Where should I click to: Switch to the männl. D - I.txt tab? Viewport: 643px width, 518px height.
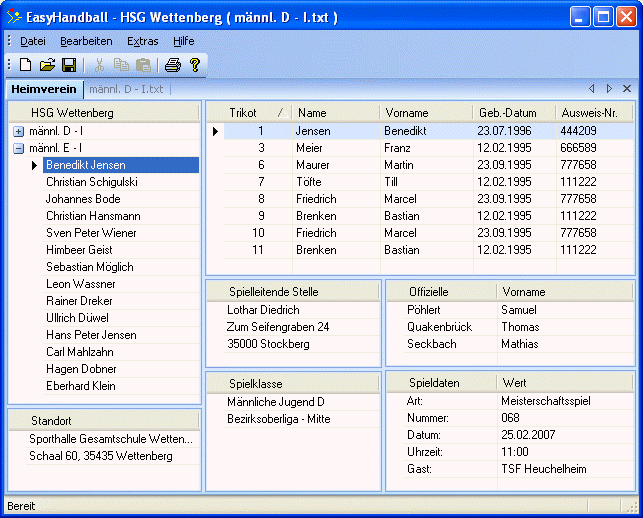(131, 90)
